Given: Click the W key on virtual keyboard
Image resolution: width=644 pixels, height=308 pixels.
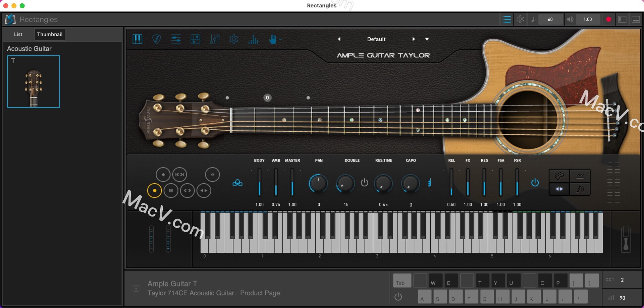Looking at the screenshot, I should 435,281.
